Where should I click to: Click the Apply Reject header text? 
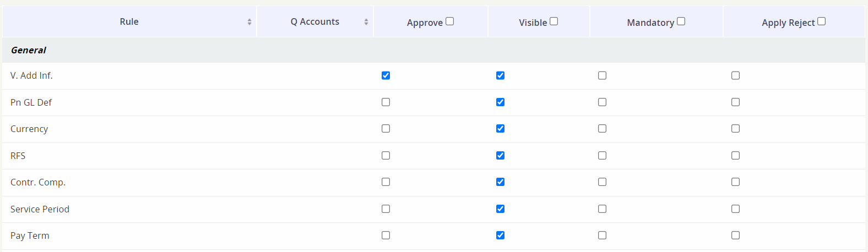(788, 23)
